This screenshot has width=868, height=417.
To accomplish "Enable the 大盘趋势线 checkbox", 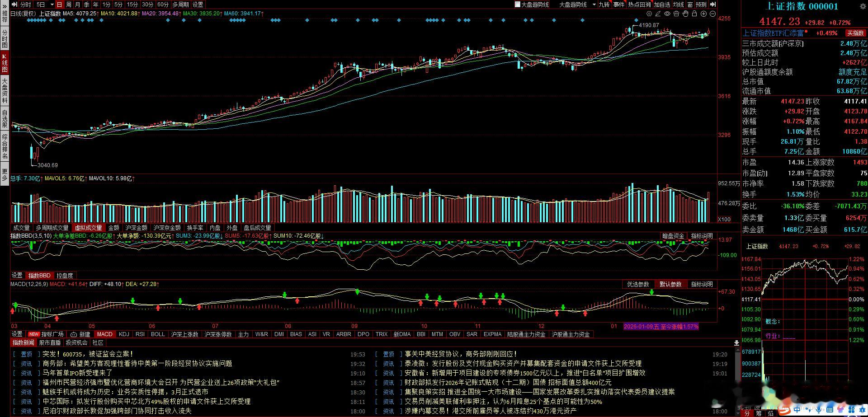I will pyautogui.click(x=518, y=5).
